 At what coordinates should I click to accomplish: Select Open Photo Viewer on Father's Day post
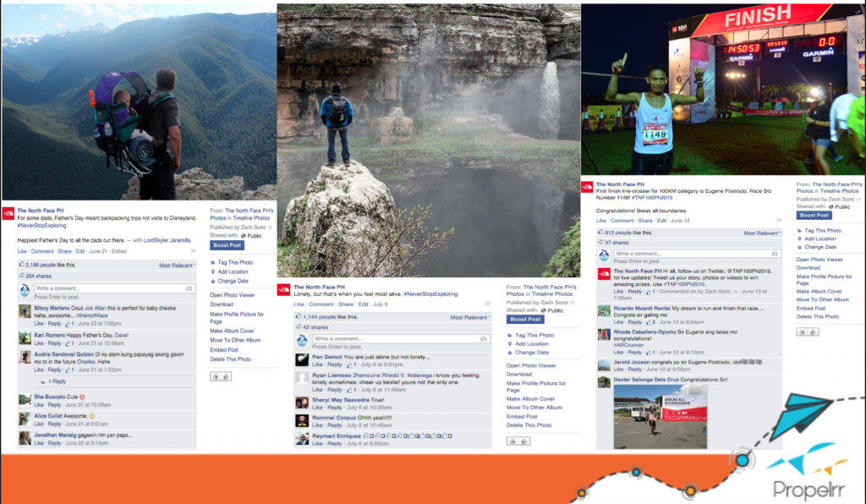tap(232, 295)
